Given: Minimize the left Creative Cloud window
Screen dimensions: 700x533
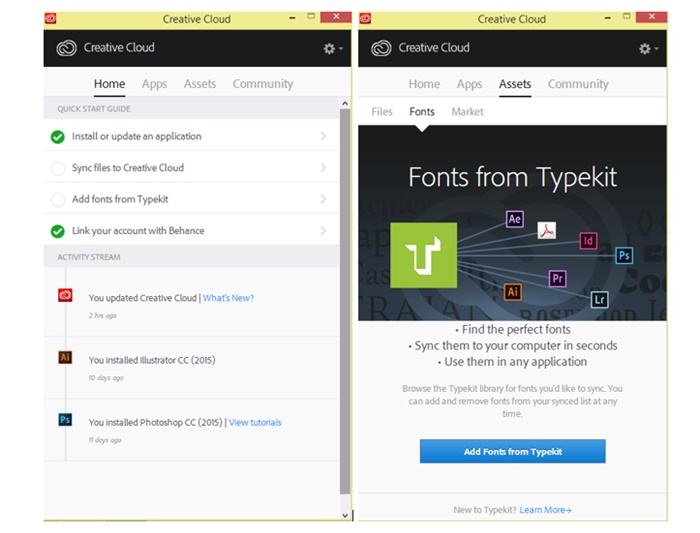Looking at the screenshot, I should click(x=292, y=18).
